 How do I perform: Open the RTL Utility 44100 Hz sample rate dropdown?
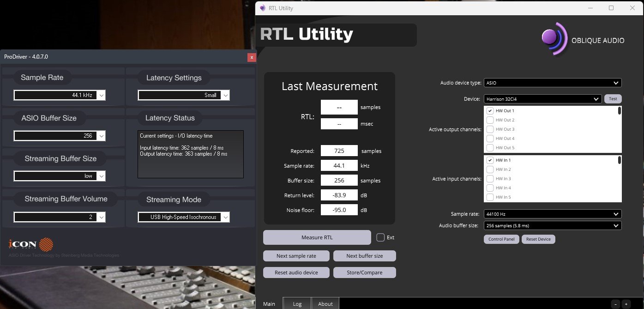553,214
